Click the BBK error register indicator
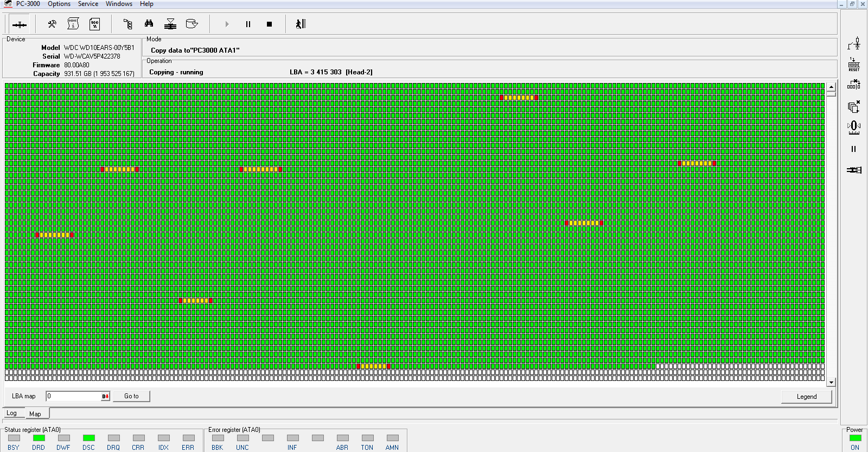 (218, 438)
